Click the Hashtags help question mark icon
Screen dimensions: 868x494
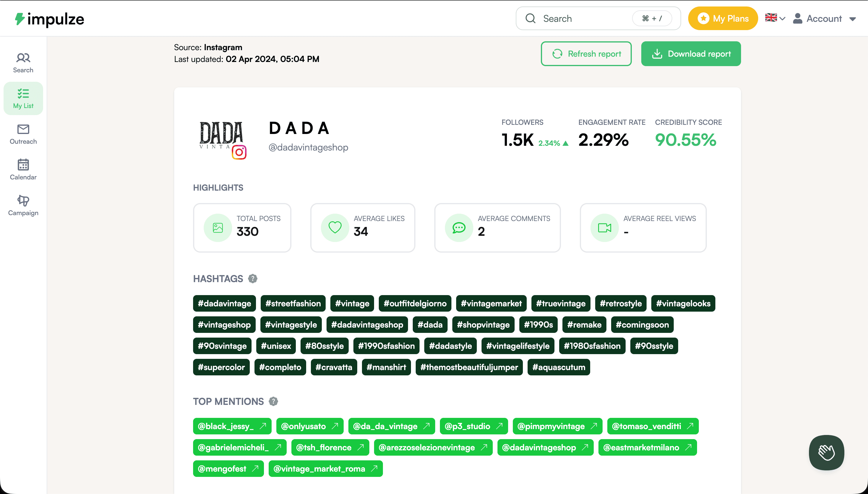pos(252,279)
